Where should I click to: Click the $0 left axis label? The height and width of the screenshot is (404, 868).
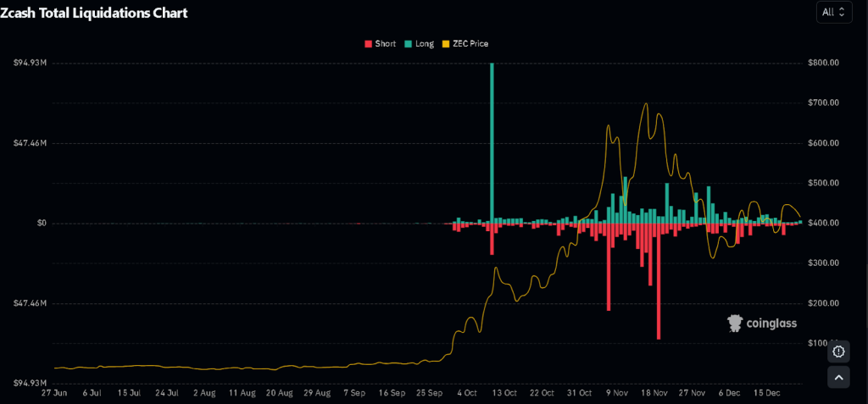(42, 223)
